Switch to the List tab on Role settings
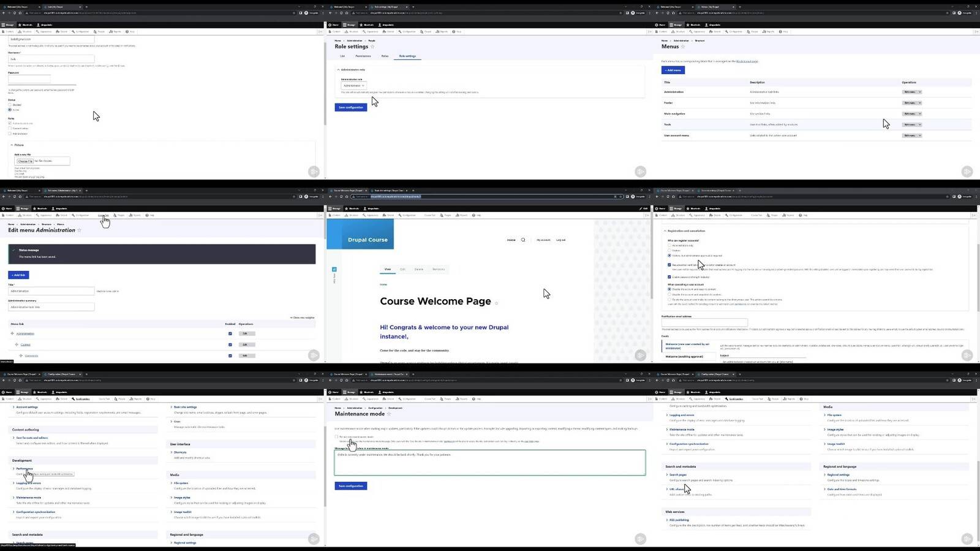The image size is (980, 551). click(342, 56)
